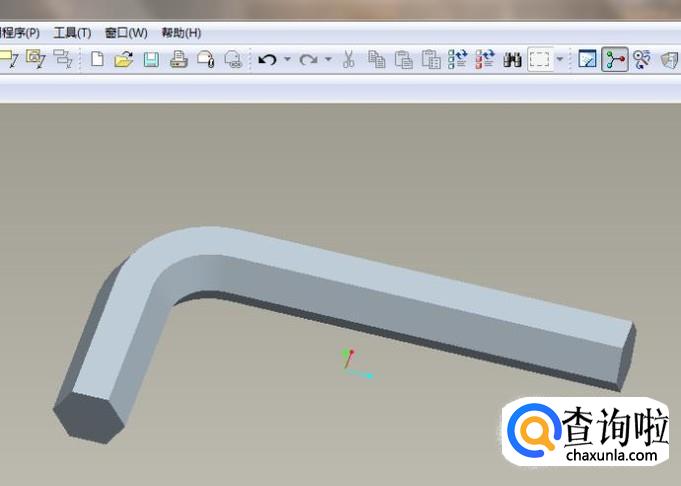The height and width of the screenshot is (486, 681).
Task: Click the binoculars Find icon
Action: click(512, 60)
